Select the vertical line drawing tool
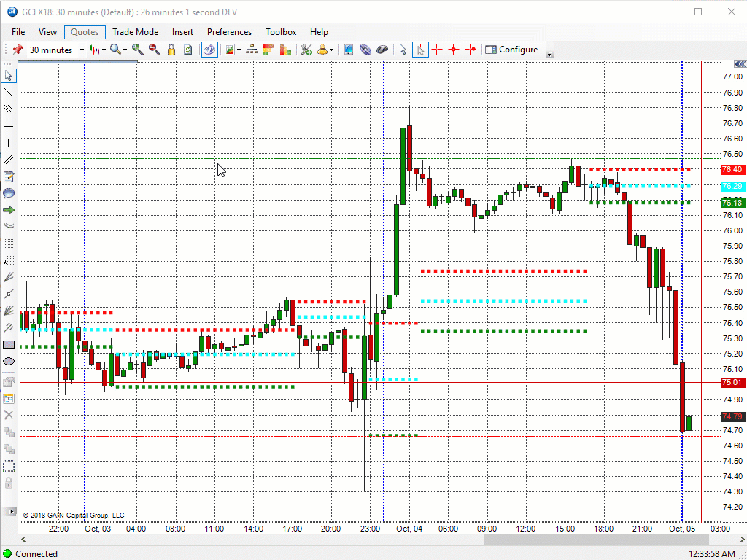 (x=9, y=143)
